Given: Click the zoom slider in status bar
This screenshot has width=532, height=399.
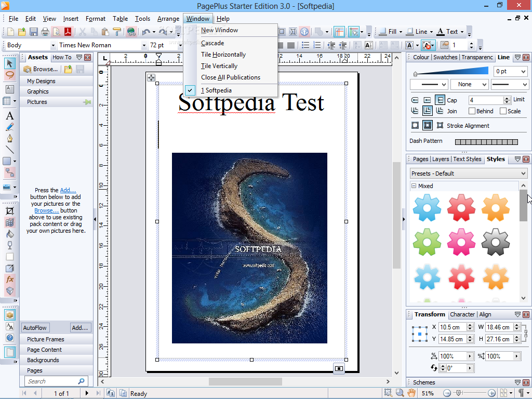Looking at the screenshot, I should point(469,393).
